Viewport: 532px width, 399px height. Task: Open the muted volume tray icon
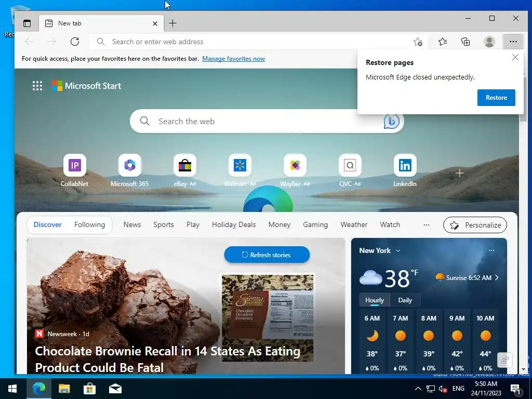(443, 389)
